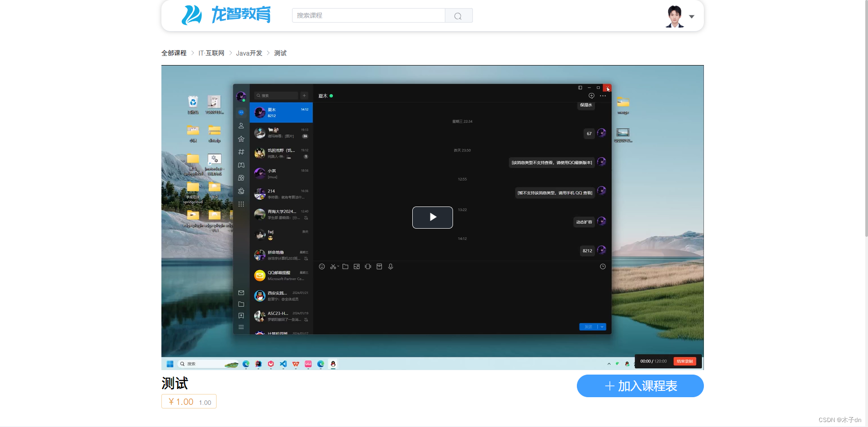In the video, click the merge desktop folder
Screen dimensions: 868x427
pos(623,105)
